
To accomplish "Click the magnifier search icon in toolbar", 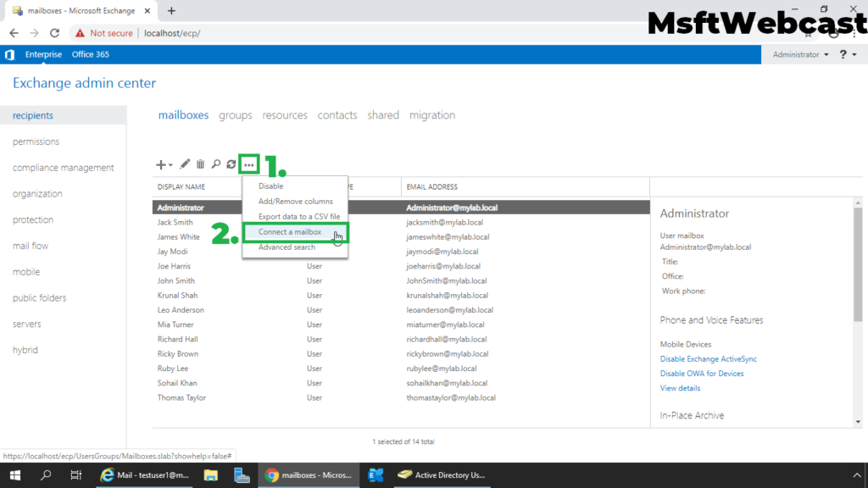I will point(216,164).
